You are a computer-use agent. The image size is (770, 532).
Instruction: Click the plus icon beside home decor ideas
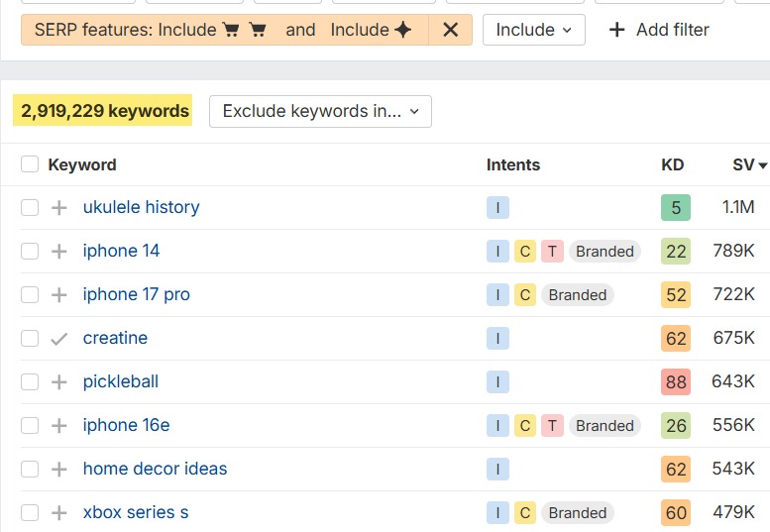click(x=59, y=469)
